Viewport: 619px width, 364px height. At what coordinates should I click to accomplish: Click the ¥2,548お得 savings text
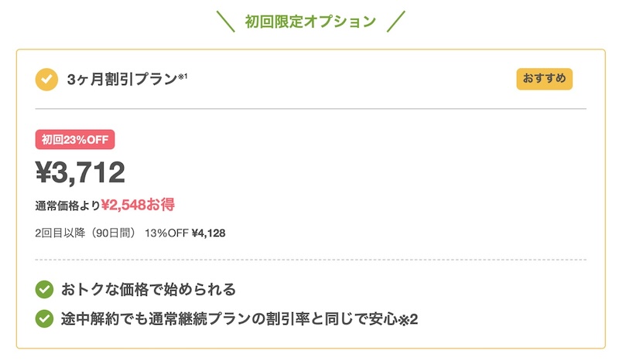pos(138,205)
